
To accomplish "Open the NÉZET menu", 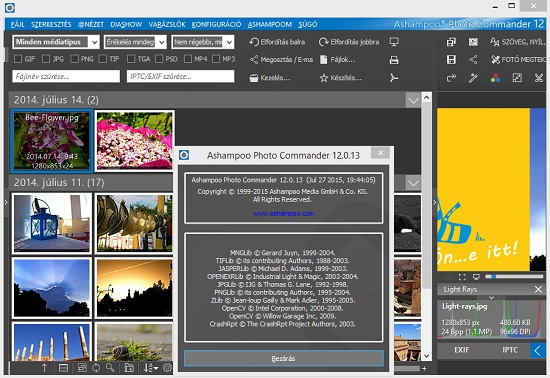I will 91,24.
